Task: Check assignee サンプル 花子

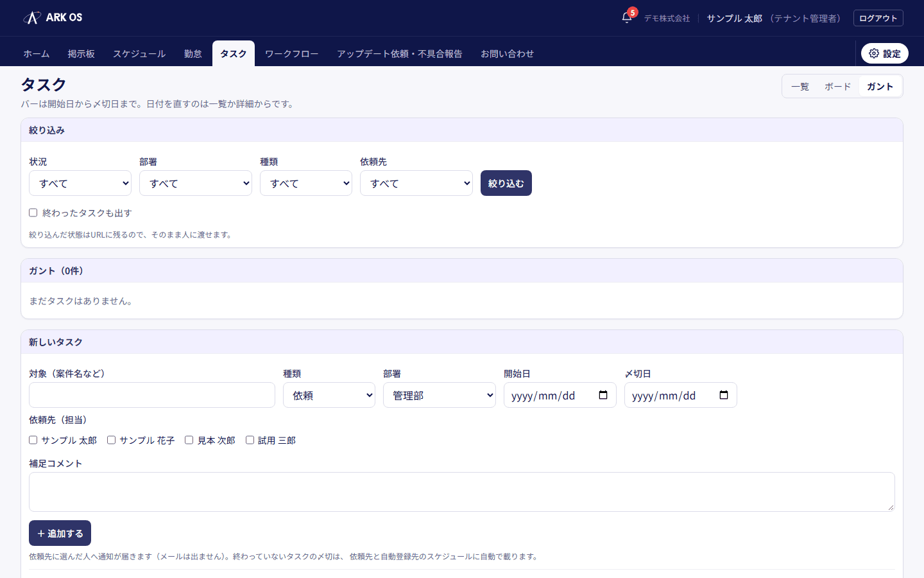Action: (111, 440)
